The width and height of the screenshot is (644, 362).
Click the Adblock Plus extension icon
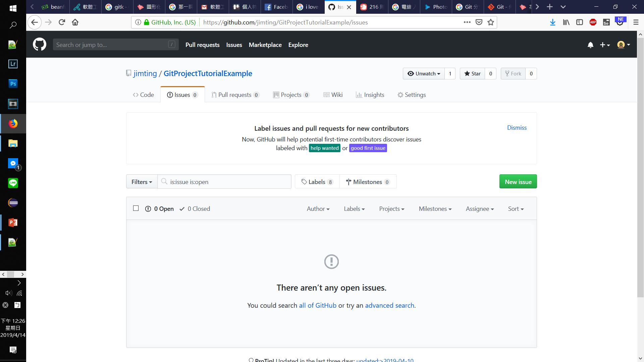coord(593,22)
